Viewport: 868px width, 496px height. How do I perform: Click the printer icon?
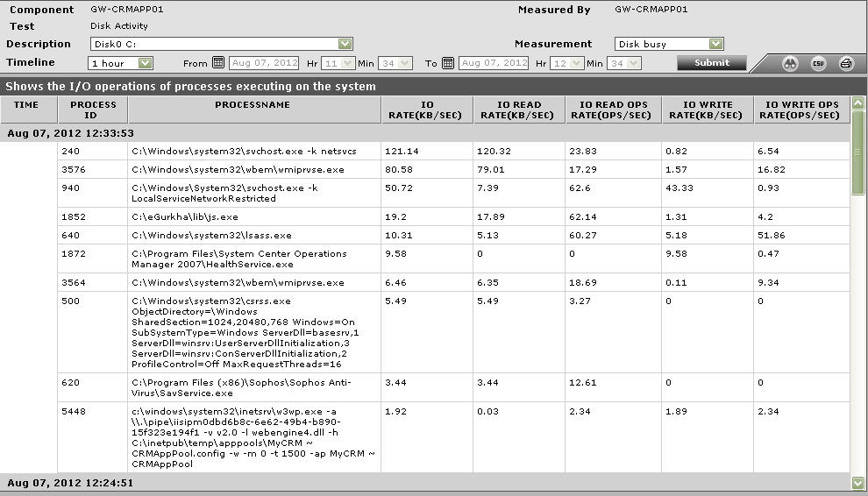click(x=846, y=63)
